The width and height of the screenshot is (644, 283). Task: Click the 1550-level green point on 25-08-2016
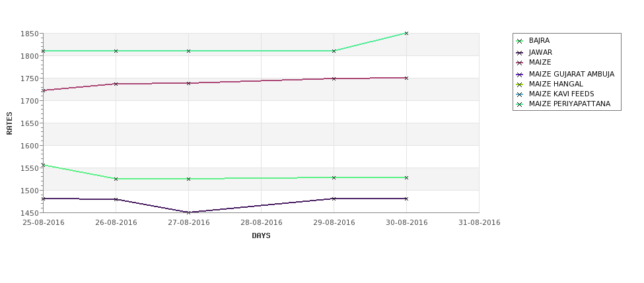(x=43, y=165)
